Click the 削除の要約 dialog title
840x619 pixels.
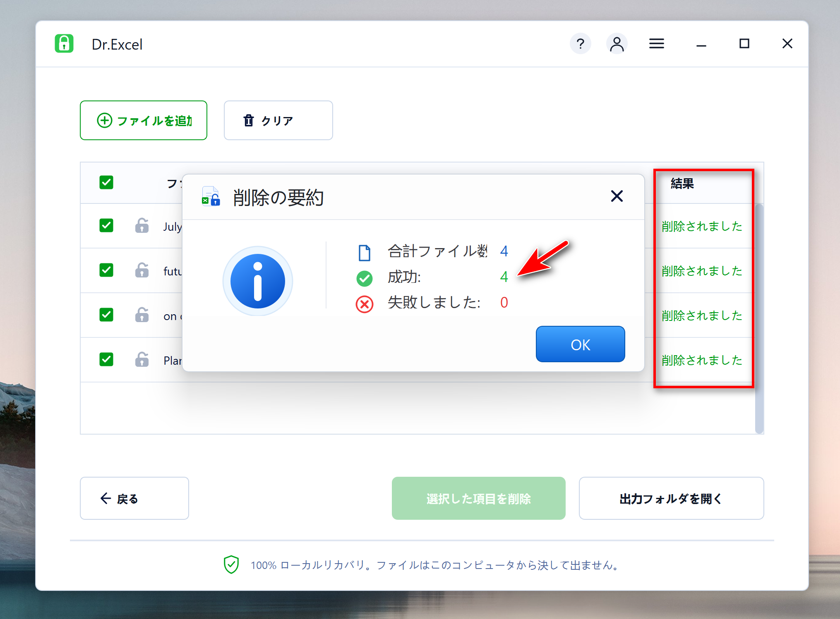click(278, 198)
